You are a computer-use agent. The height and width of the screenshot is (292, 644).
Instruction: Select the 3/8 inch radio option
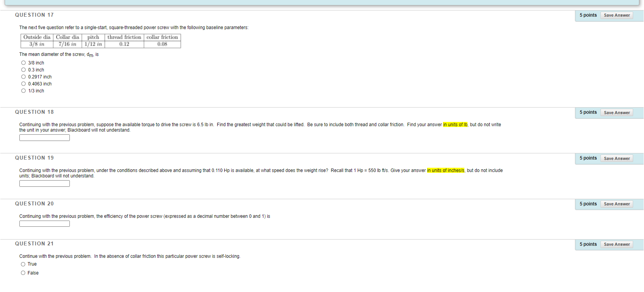point(24,63)
